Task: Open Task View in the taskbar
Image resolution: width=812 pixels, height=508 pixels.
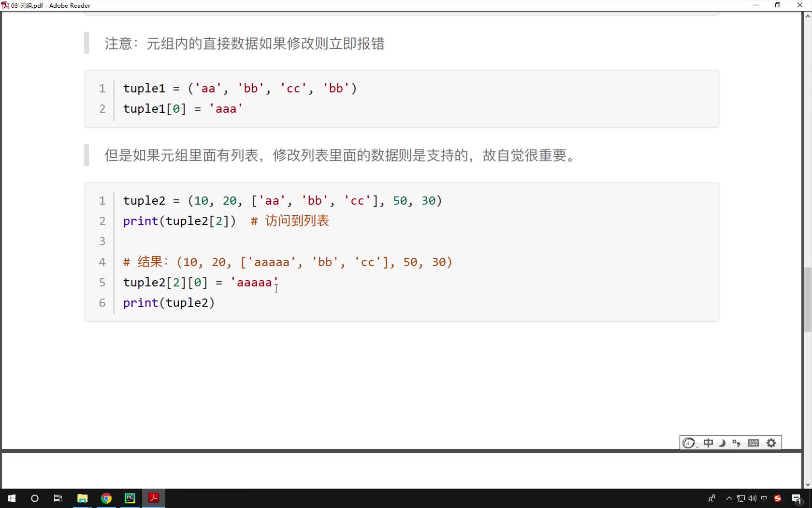Action: point(58,498)
